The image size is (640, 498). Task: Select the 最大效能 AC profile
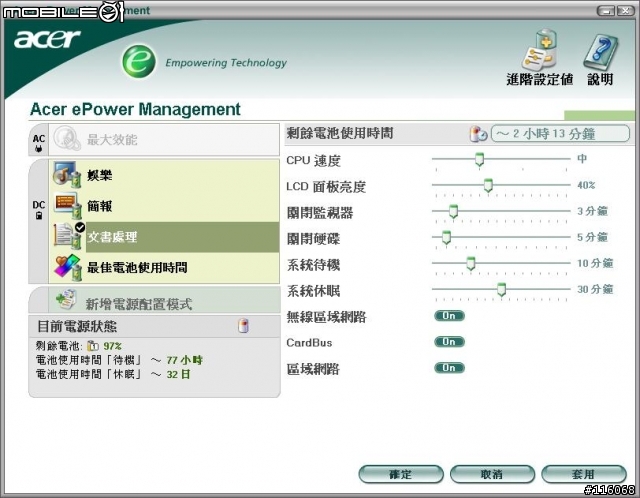click(x=164, y=139)
